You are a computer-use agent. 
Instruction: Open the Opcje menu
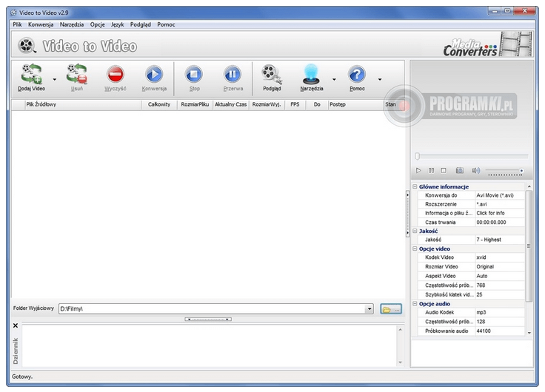97,24
